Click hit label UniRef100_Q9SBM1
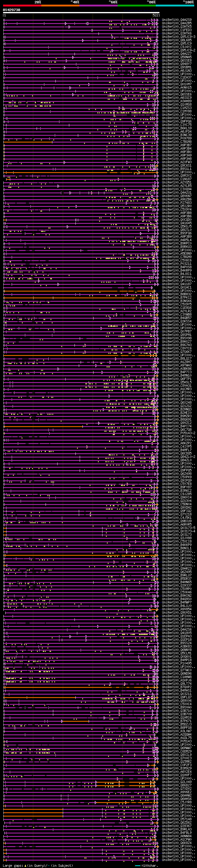The height and width of the screenshot is (868, 197). (177, 67)
